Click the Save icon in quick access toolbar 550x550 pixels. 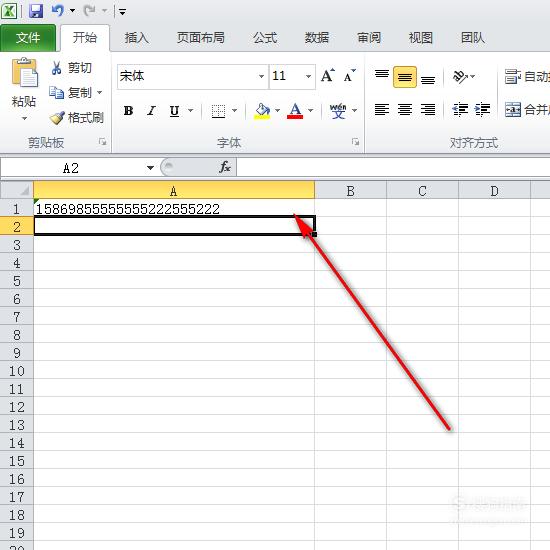[36, 11]
